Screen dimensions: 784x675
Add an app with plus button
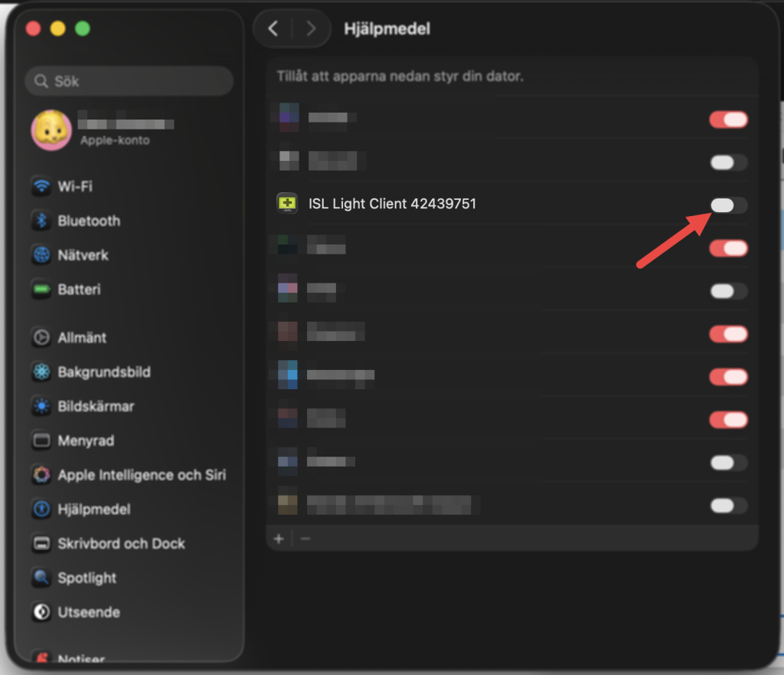[279, 539]
